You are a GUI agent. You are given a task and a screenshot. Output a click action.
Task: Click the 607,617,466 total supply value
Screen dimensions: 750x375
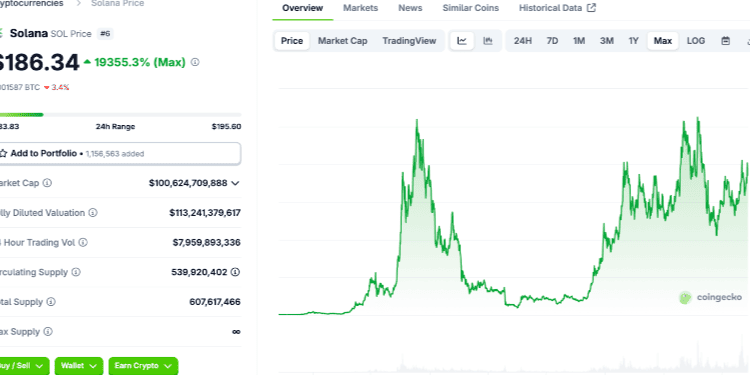point(215,302)
